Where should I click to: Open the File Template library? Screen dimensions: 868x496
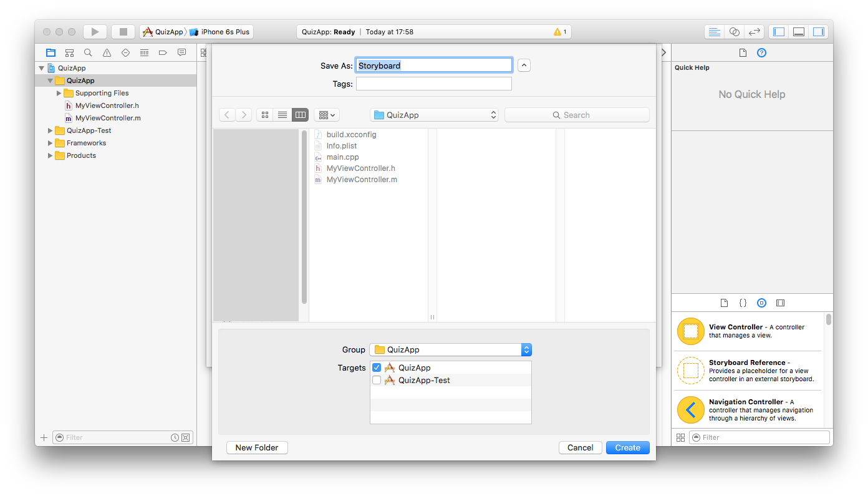724,303
